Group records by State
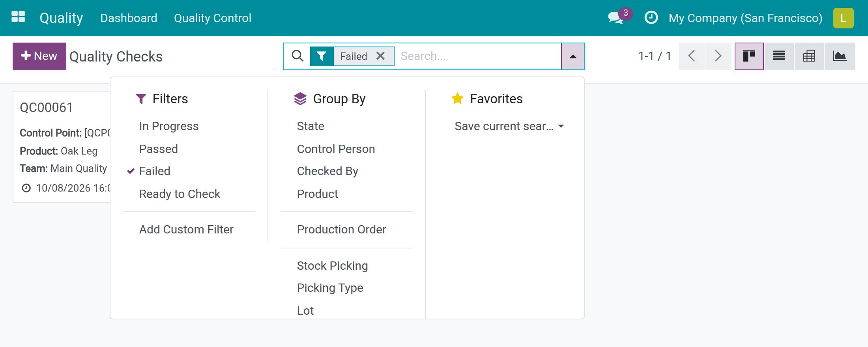868x347 pixels. (311, 126)
